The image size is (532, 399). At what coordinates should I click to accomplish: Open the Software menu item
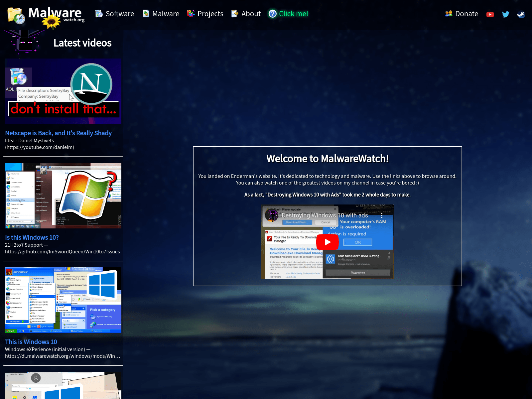[x=114, y=14]
